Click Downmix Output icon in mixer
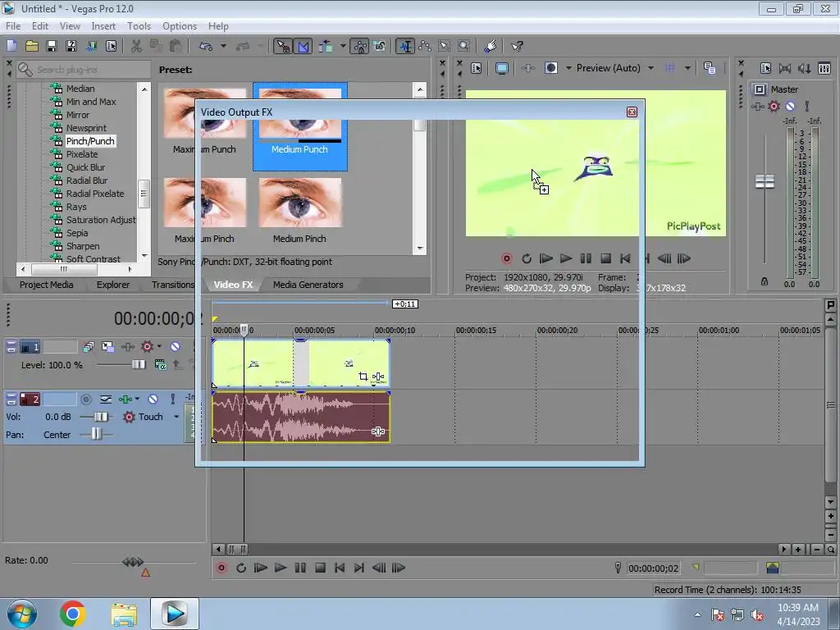Viewport: 840px width, 630px height. click(785, 68)
